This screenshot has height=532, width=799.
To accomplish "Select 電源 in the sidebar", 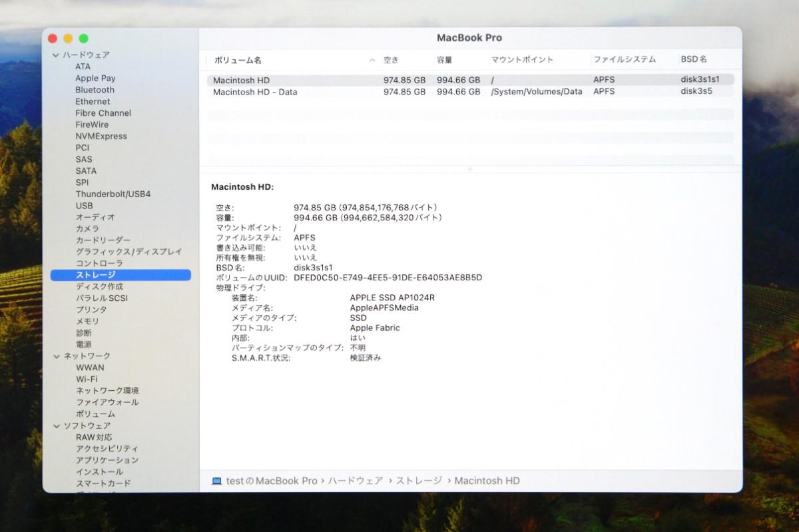I will (x=84, y=345).
